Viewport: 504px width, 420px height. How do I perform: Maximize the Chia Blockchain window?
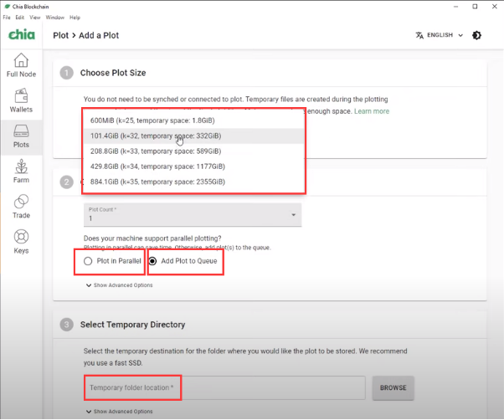(475, 7)
